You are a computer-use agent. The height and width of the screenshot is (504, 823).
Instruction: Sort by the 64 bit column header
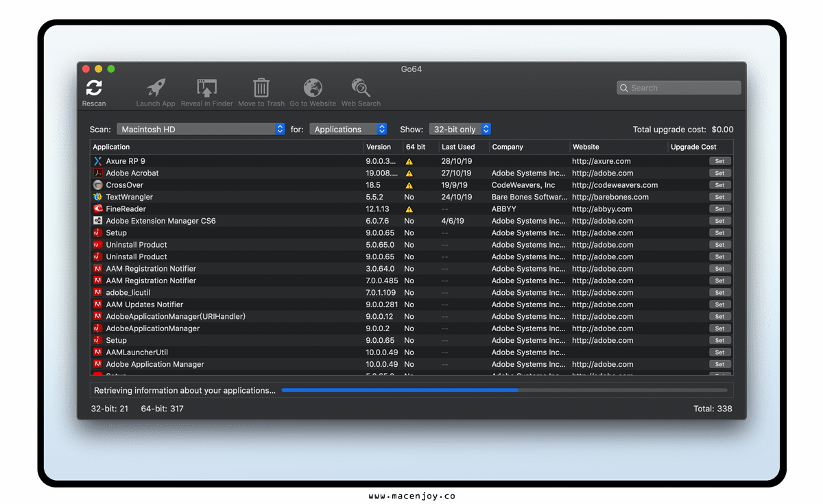(420, 147)
